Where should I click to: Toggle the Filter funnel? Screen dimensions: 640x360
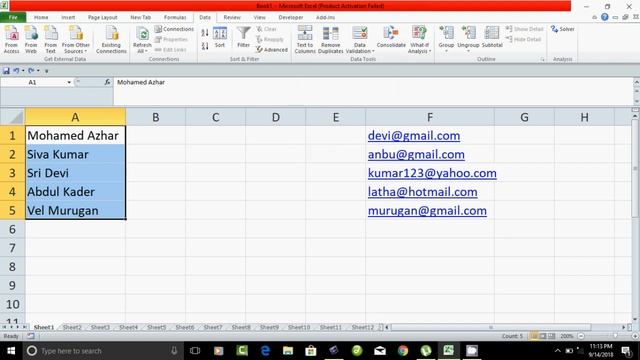click(244, 38)
